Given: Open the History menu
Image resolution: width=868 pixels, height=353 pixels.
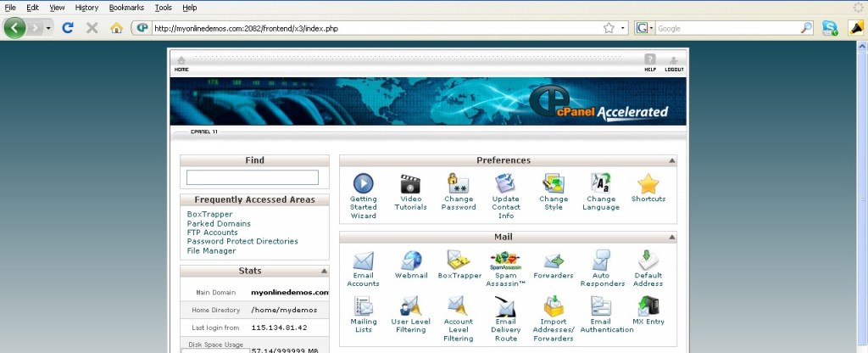Looking at the screenshot, I should coord(87,7).
